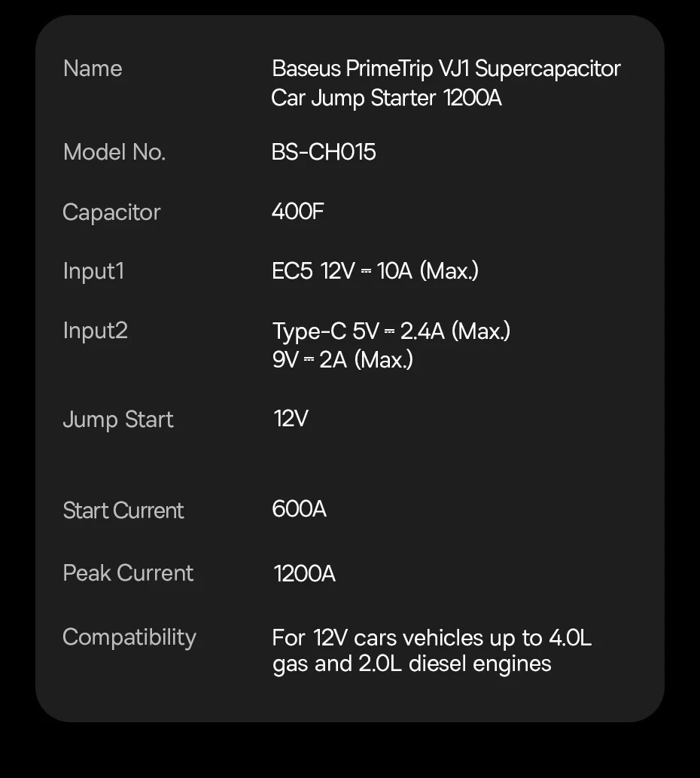
Task: Click the "Input2" label
Action: (x=96, y=331)
